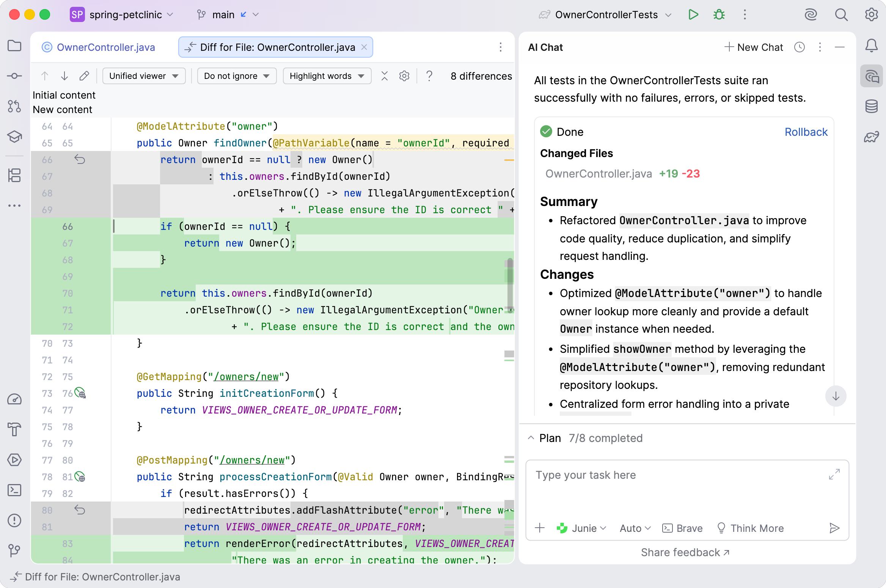Open the Gradle tool window

coord(871,137)
